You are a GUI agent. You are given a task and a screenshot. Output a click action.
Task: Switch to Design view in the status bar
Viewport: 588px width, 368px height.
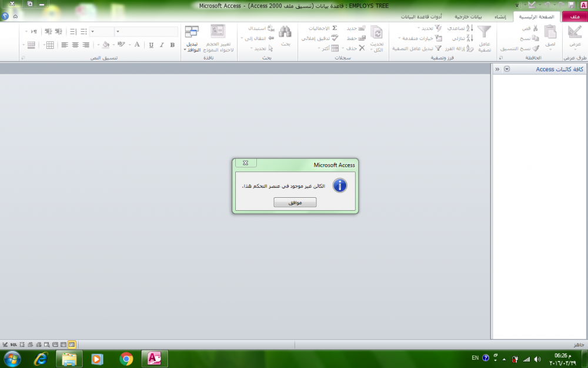coord(5,344)
